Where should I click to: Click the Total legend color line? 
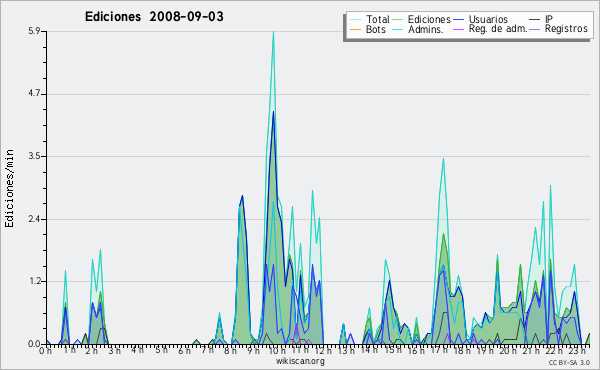(355, 20)
